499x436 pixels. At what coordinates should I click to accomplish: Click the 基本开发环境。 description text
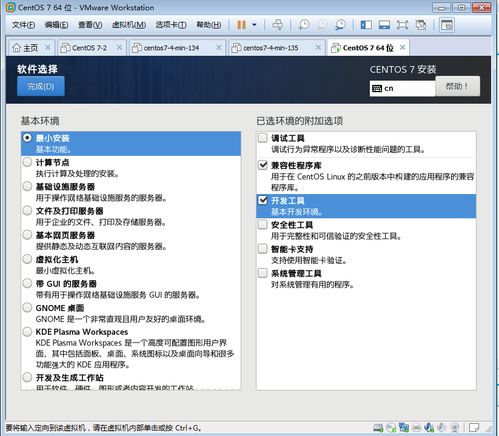(297, 212)
